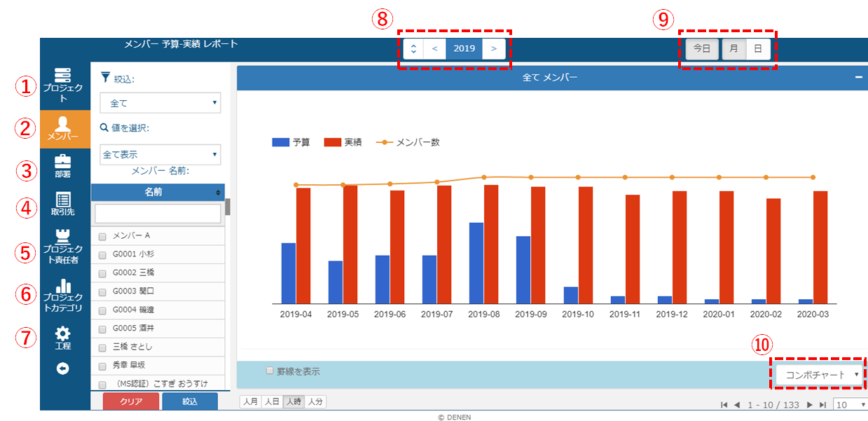
Task: Click the 2019-12 x-axis label
Action: (x=673, y=315)
